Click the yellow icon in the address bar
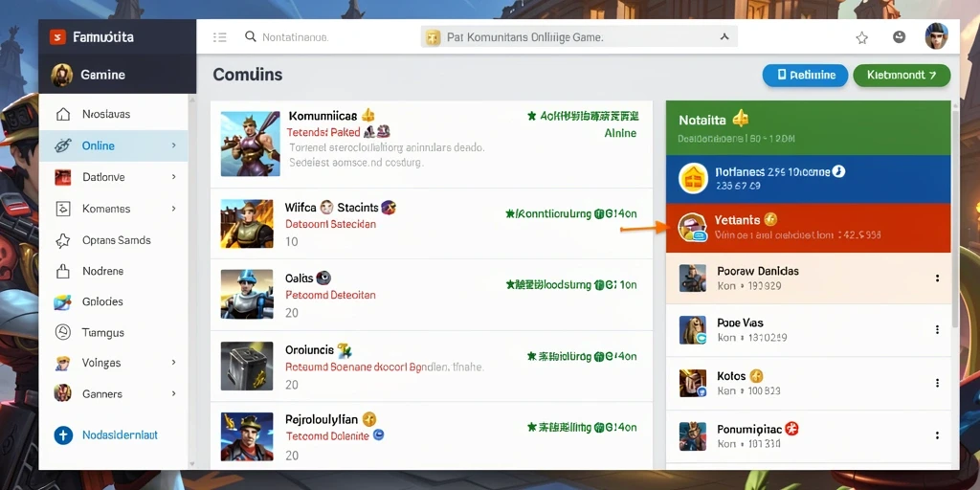 click(x=434, y=37)
